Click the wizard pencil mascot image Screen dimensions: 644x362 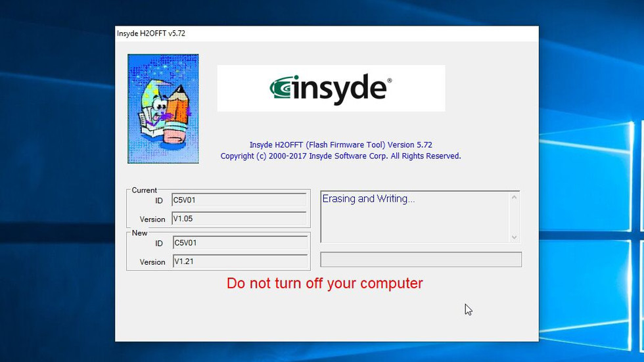[x=163, y=109]
